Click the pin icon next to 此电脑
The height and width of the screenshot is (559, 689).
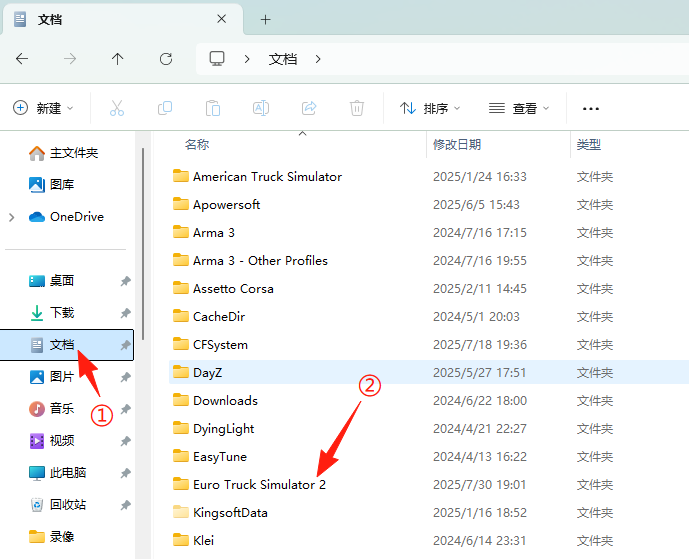tap(126, 473)
